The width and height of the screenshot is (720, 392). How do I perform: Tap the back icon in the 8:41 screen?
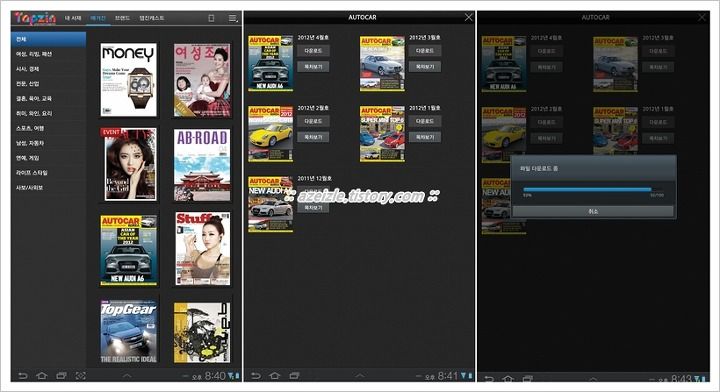click(256, 376)
